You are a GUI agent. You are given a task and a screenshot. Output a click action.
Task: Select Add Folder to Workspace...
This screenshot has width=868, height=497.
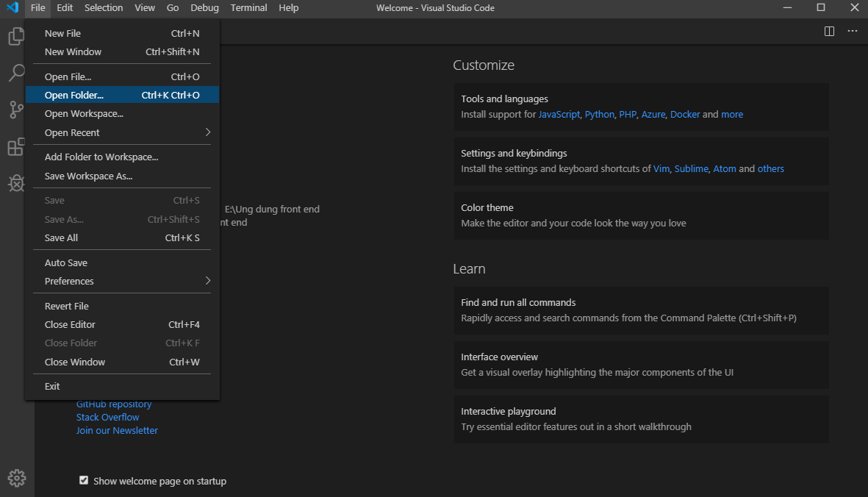pyautogui.click(x=122, y=157)
